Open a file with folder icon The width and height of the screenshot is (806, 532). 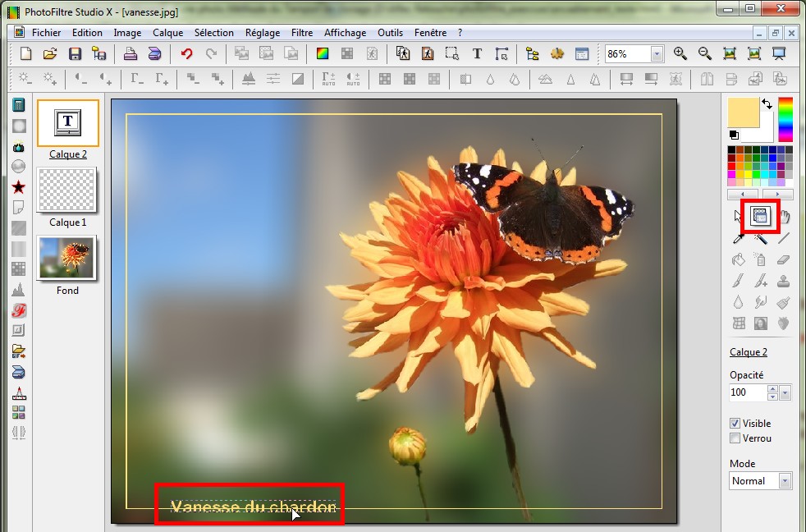(x=50, y=53)
